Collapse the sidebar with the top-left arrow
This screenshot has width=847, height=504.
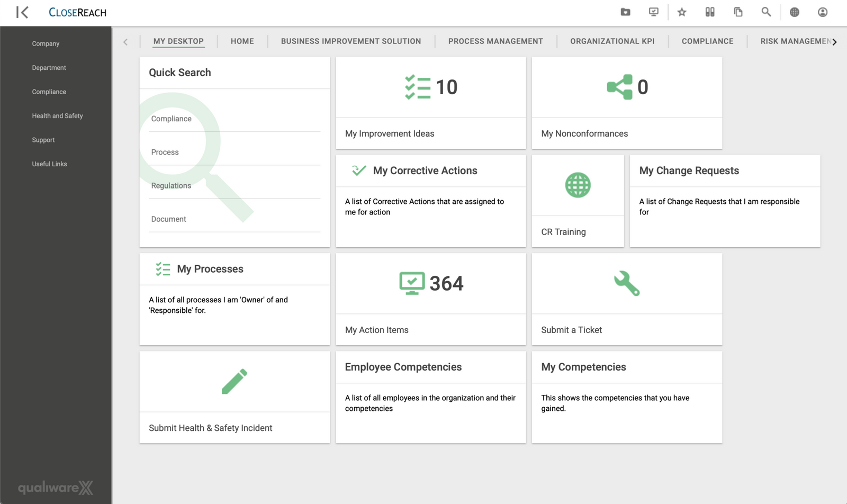(x=22, y=12)
